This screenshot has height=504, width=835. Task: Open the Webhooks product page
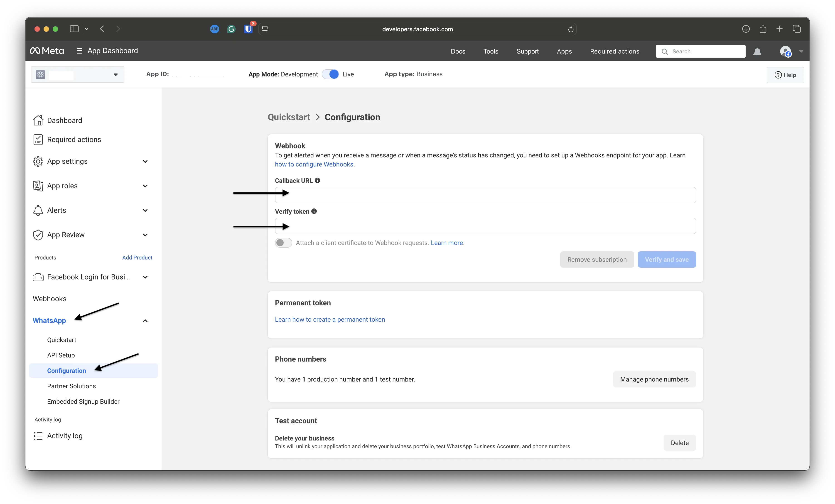pyautogui.click(x=49, y=299)
